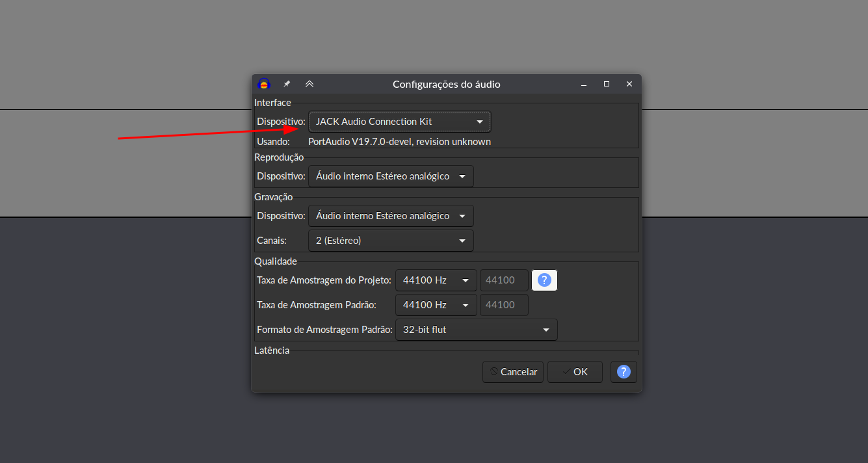The width and height of the screenshot is (868, 463).
Task: Open help beside project sample rate
Action: tap(545, 280)
